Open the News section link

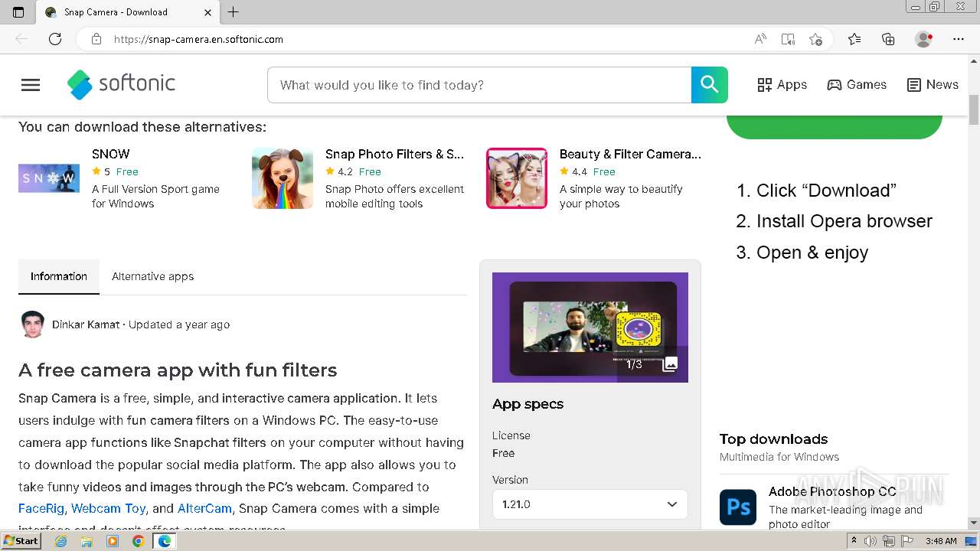click(933, 85)
